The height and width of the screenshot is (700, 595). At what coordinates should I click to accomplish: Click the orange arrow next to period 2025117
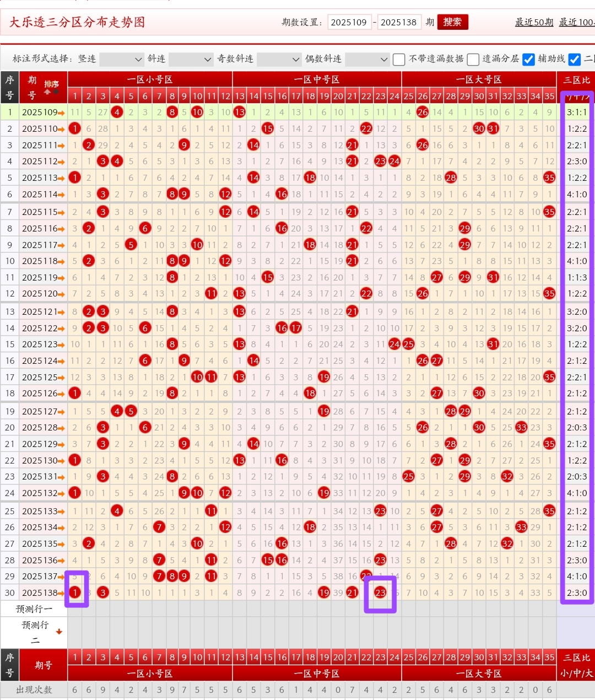point(62,245)
